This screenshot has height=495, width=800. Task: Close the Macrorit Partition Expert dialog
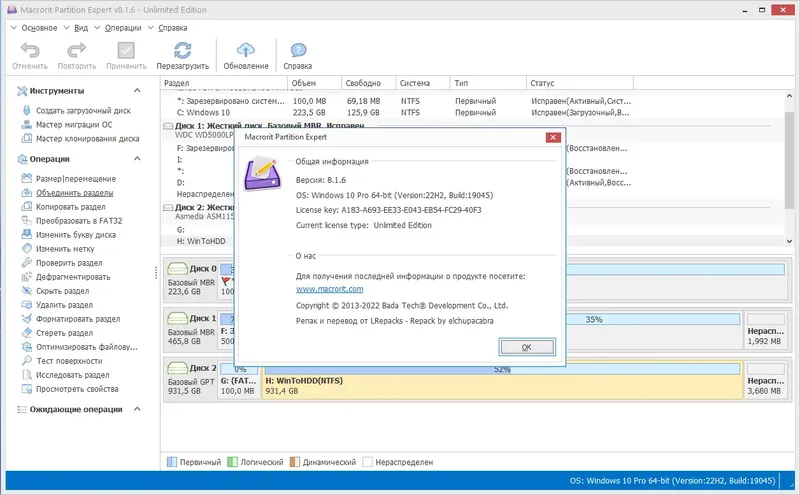pyautogui.click(x=553, y=137)
